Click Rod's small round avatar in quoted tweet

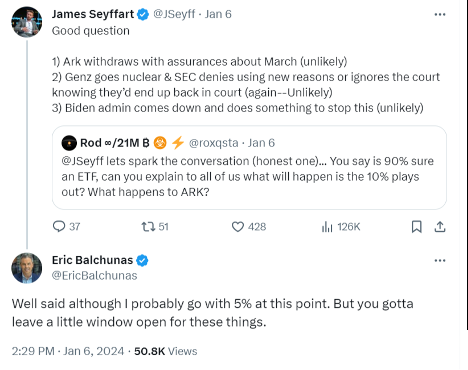[69, 143]
